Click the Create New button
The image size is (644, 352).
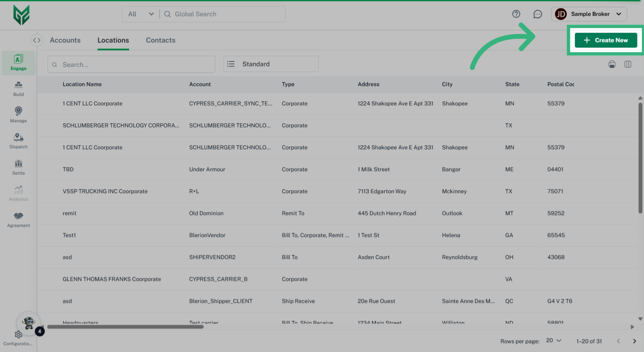[606, 40]
